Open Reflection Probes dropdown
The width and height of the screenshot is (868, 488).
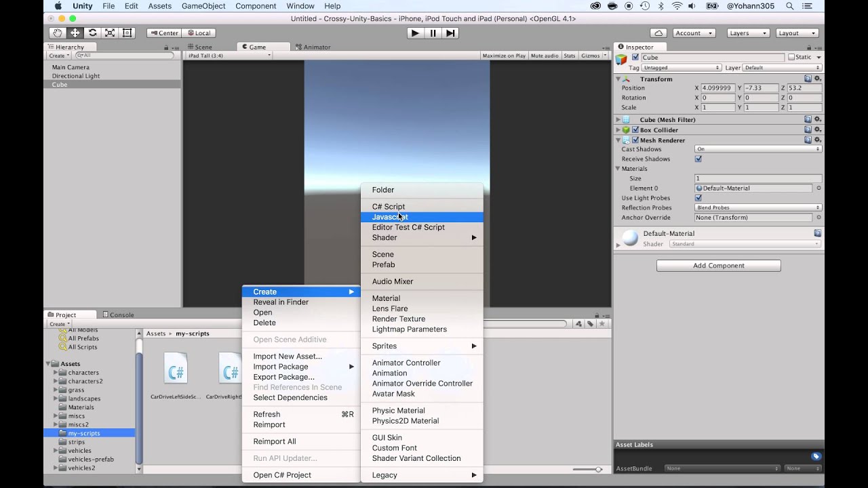pos(758,207)
